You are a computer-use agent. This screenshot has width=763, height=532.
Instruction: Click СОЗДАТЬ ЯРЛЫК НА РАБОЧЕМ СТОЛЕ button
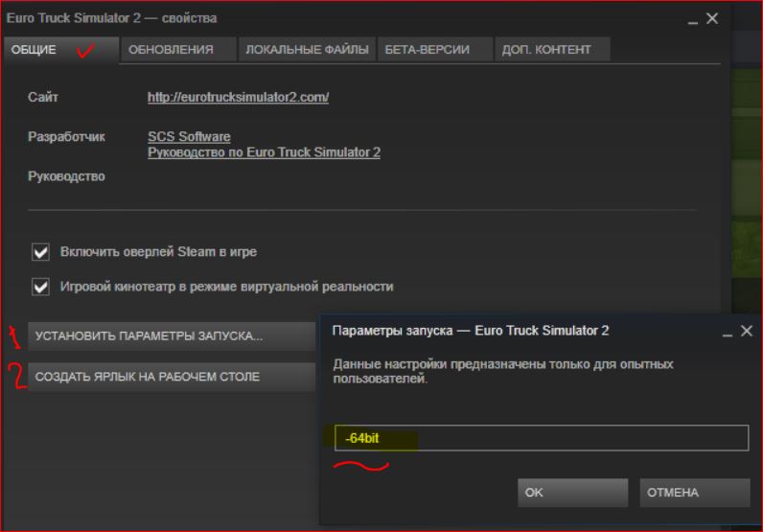172,377
